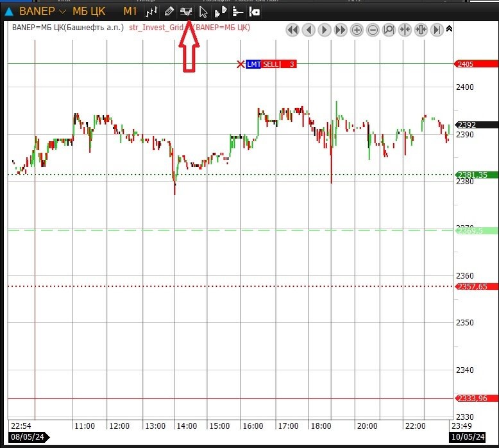499x448 pixels.
Task: Click the green 2381,35 price label
Action: coord(476,175)
